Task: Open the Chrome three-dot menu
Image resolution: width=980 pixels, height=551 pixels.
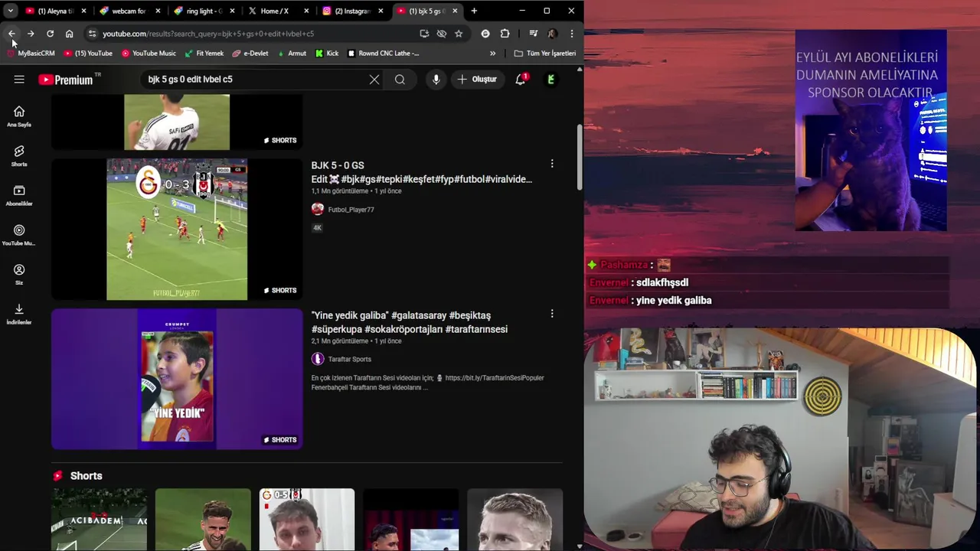Action: click(571, 34)
